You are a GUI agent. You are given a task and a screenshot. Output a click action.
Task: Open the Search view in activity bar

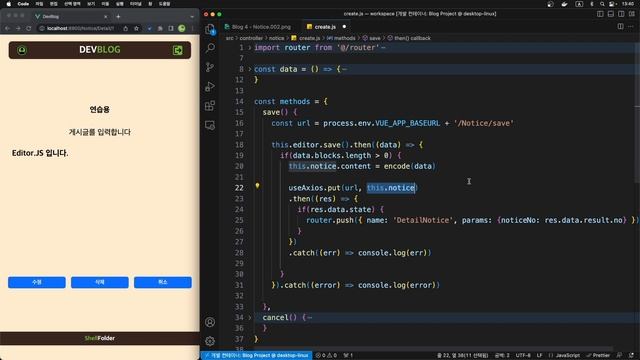(x=210, y=48)
